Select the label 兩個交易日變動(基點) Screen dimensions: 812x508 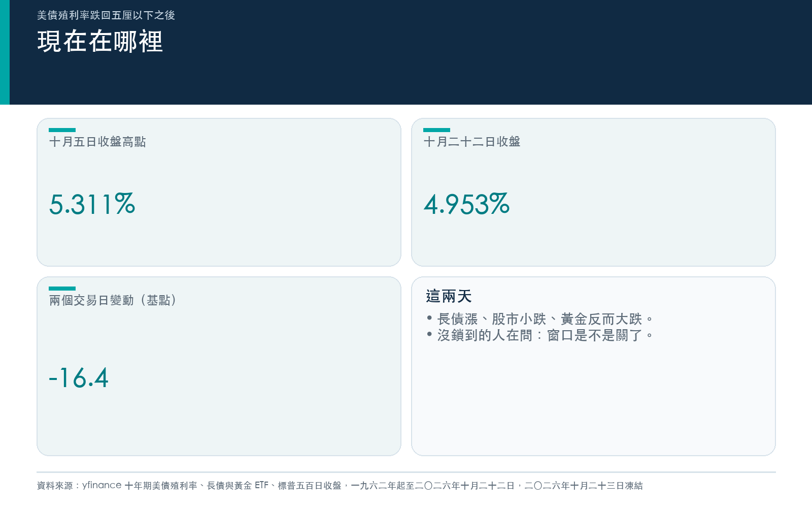pos(113,300)
